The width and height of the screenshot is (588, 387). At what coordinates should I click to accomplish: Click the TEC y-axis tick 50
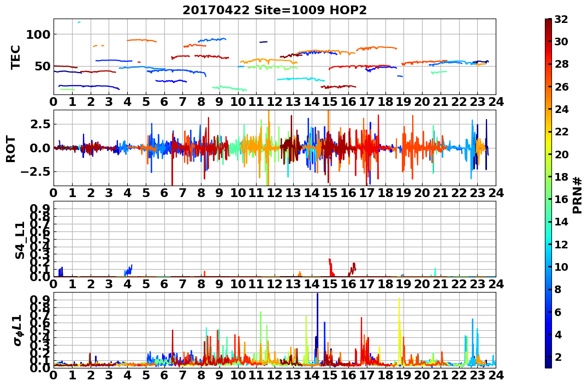42,67
